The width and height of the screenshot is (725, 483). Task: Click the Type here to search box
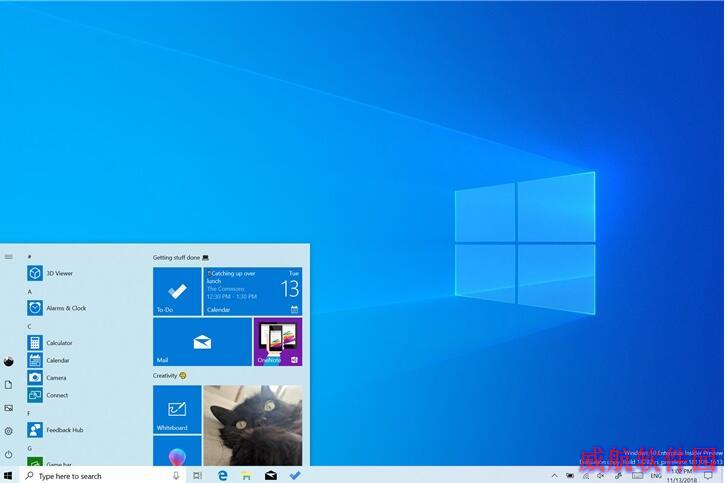click(x=103, y=476)
